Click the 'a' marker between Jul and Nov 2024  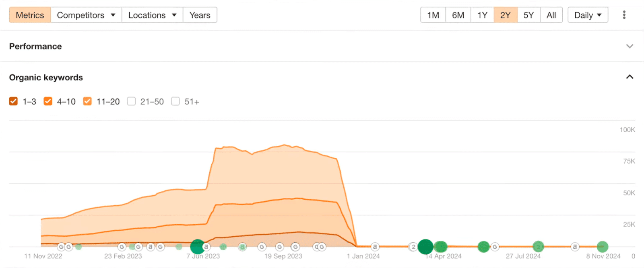pyautogui.click(x=575, y=247)
